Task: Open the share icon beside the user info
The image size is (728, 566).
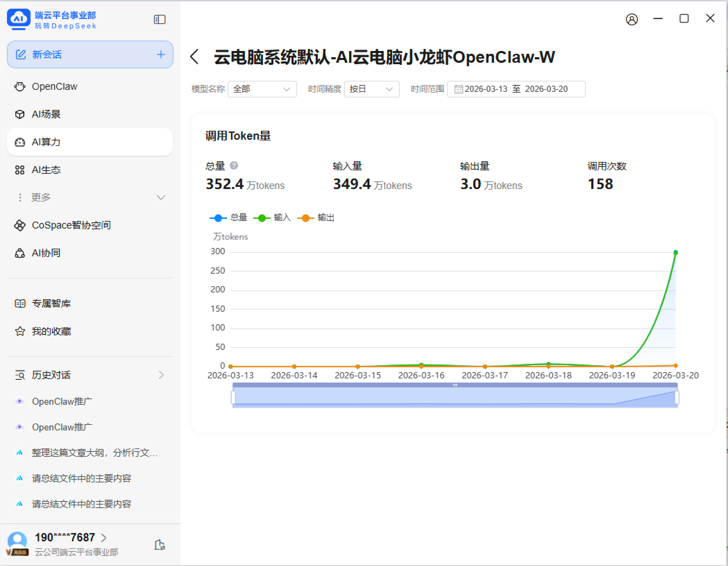Action: click(159, 544)
